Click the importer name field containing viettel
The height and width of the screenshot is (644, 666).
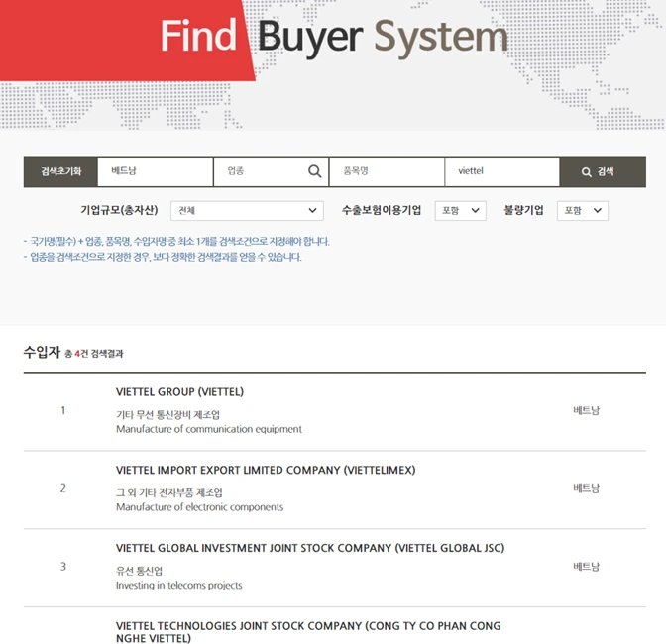(502, 171)
